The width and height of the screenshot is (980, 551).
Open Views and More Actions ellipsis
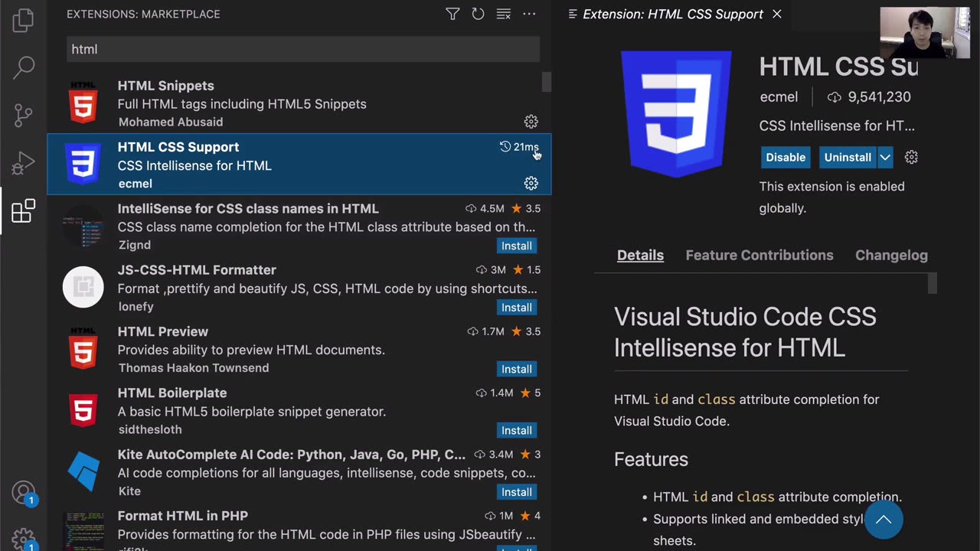coord(529,14)
